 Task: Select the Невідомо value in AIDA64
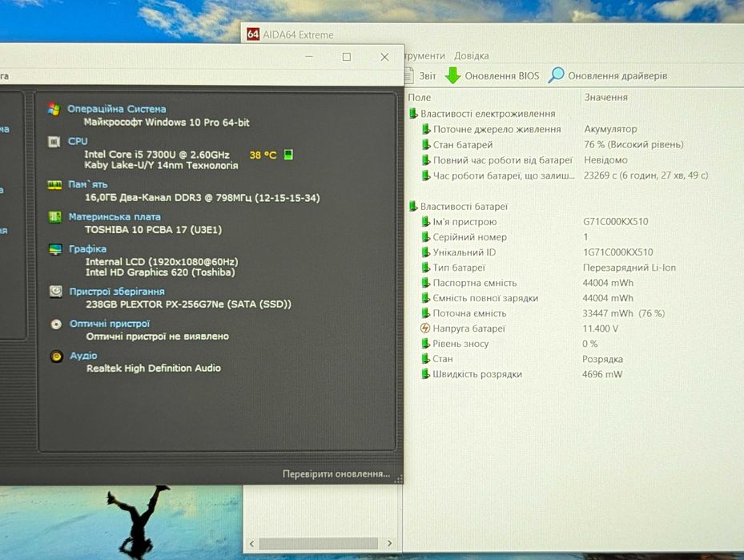coord(605,160)
